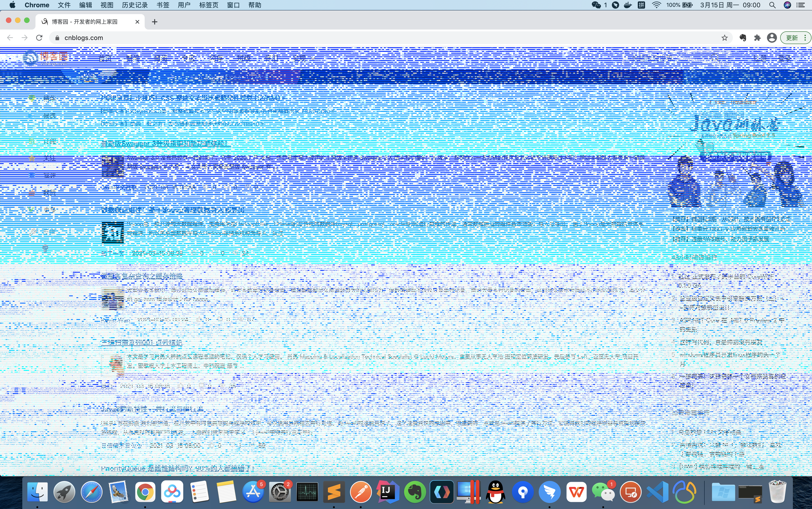This screenshot has width=812, height=509.
Task: Open the 书签 menu in the menu bar
Action: (163, 5)
